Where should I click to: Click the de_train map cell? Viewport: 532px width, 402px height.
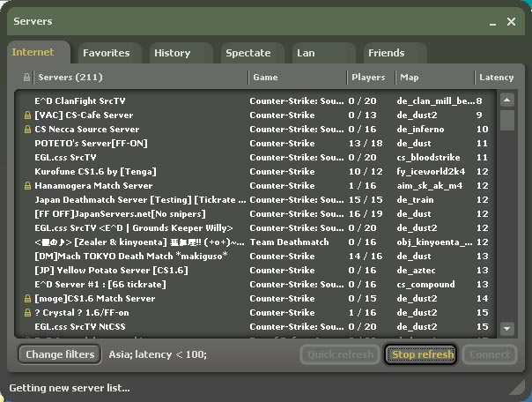click(415, 200)
